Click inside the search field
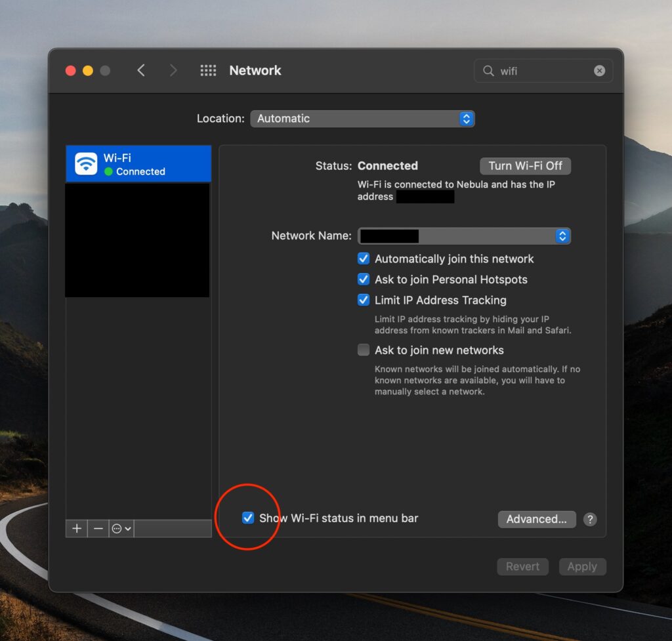The height and width of the screenshot is (641, 672). (x=538, y=71)
